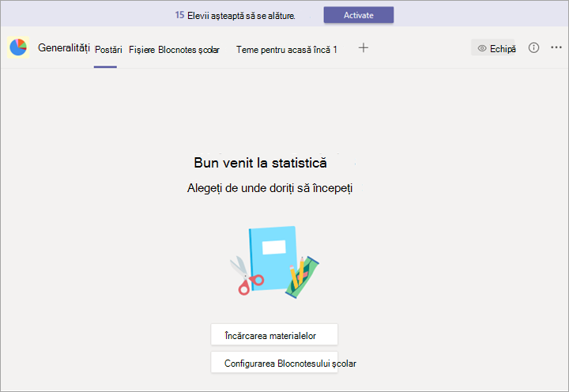Open channel info icon

(x=533, y=47)
